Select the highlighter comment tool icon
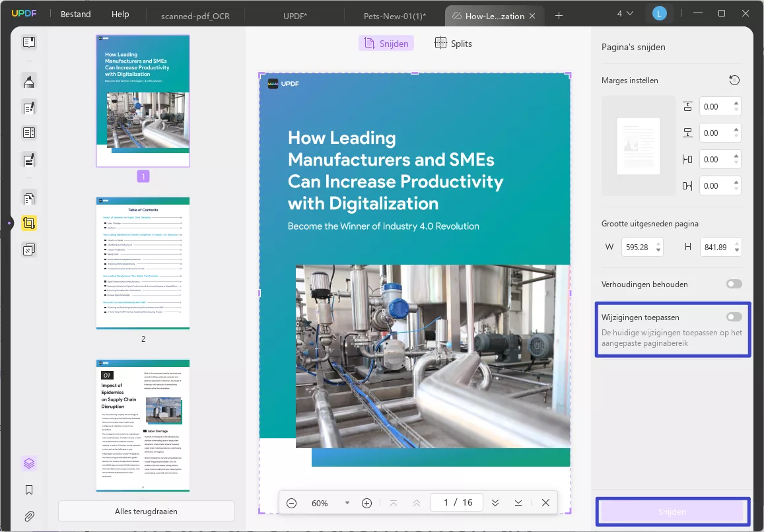This screenshot has width=764, height=532. (29, 82)
